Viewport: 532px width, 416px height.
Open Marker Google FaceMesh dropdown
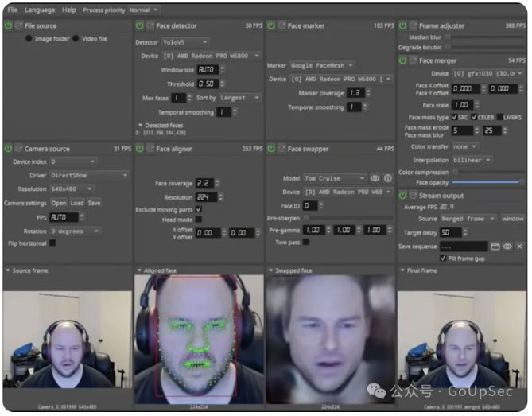tap(322, 65)
